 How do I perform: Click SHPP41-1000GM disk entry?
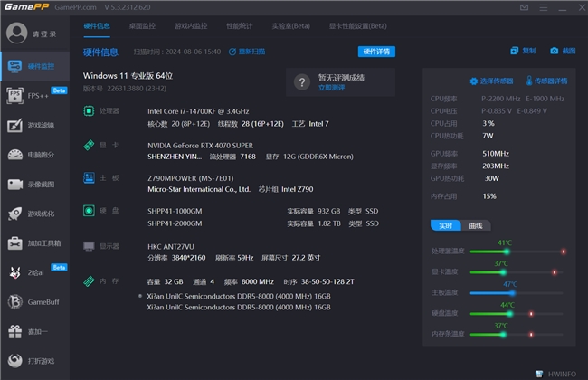pyautogui.click(x=175, y=211)
